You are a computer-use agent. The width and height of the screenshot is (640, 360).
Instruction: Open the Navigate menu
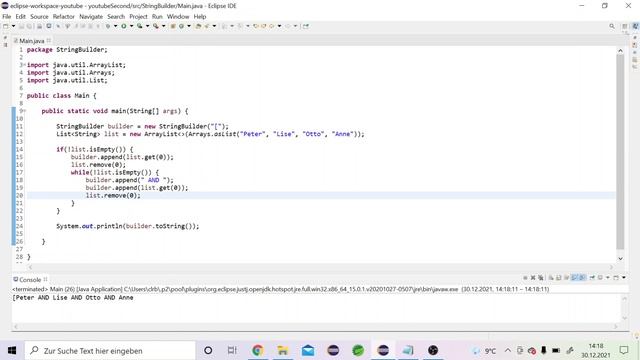pos(91,17)
